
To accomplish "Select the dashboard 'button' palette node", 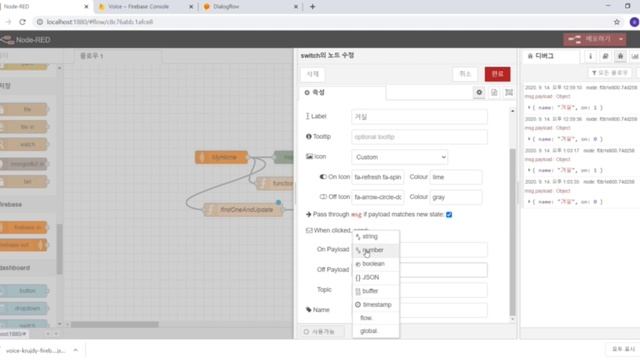I will pyautogui.click(x=24, y=291).
